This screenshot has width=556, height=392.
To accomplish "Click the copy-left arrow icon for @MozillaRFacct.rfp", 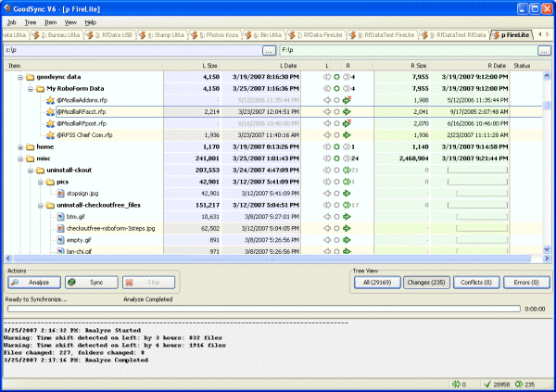I will [x=327, y=110].
